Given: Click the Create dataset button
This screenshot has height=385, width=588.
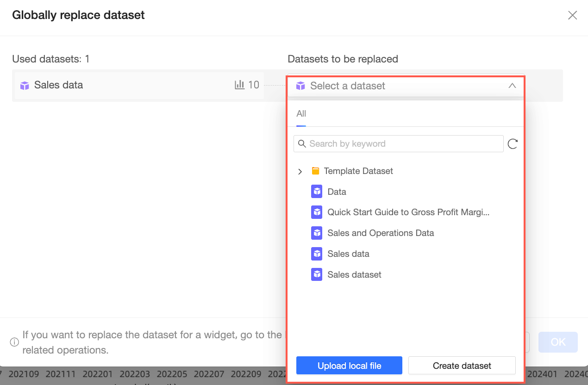Looking at the screenshot, I should pos(462,366).
